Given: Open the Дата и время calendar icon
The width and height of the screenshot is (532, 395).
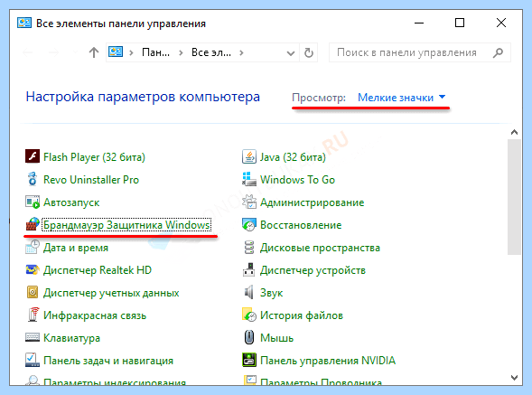Looking at the screenshot, I should pyautogui.click(x=33, y=247).
